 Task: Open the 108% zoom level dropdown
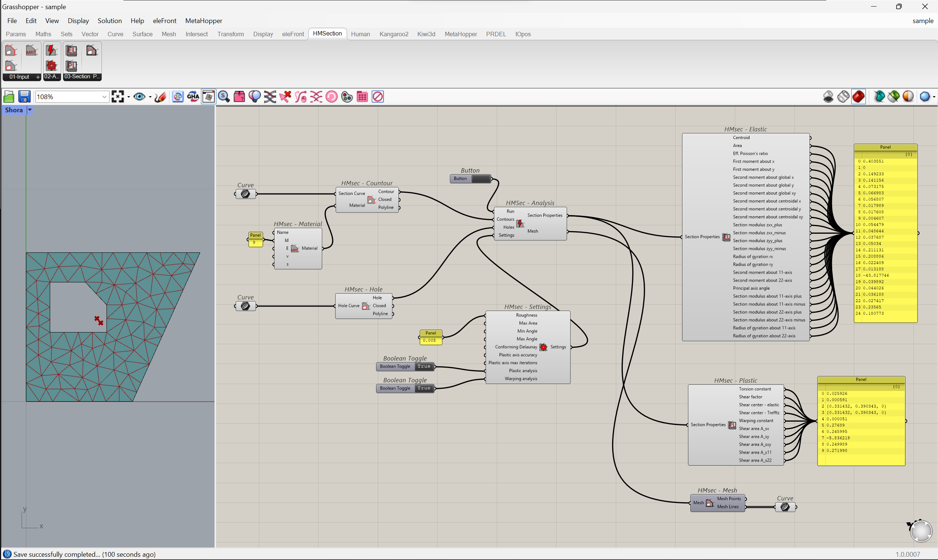104,97
